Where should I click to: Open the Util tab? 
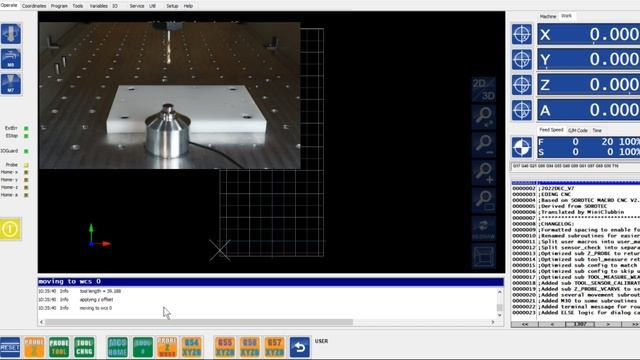152,6
